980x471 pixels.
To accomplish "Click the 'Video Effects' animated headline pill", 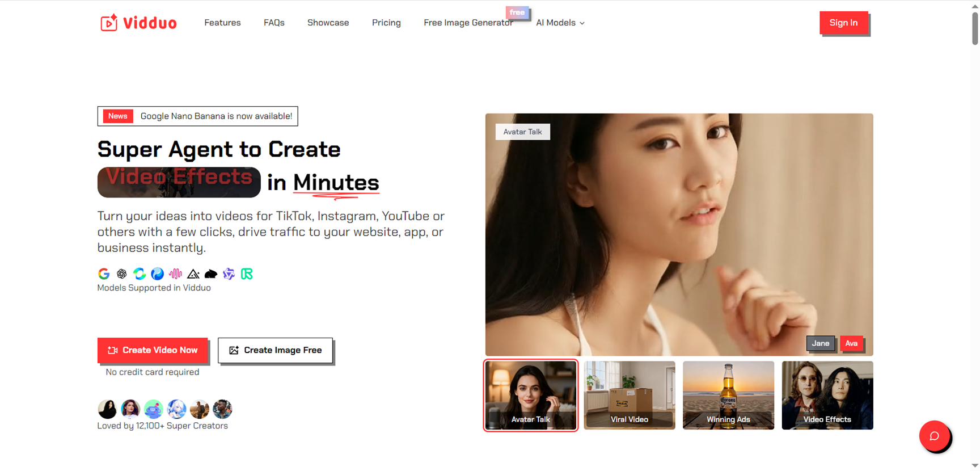I will [x=179, y=182].
